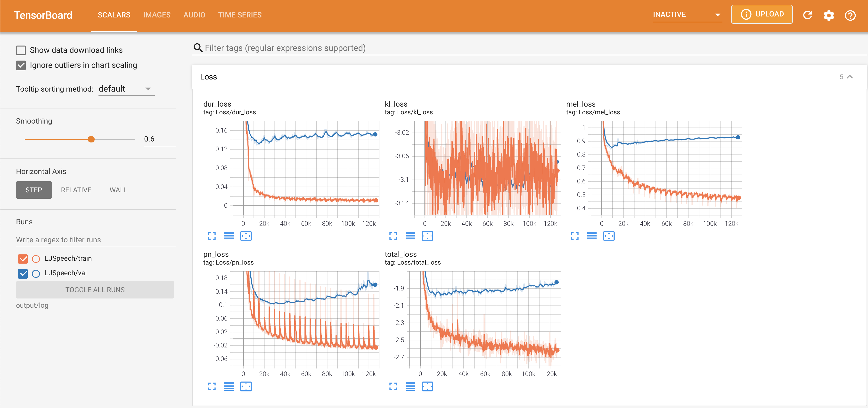Expand dur_loss chart to full size
Image resolution: width=868 pixels, height=408 pixels.
pyautogui.click(x=212, y=236)
